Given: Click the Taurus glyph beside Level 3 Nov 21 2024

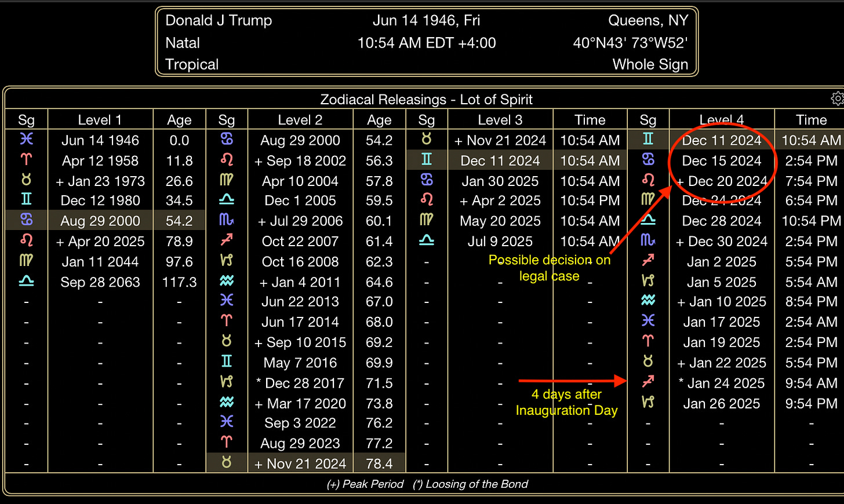Looking at the screenshot, I should tap(427, 139).
